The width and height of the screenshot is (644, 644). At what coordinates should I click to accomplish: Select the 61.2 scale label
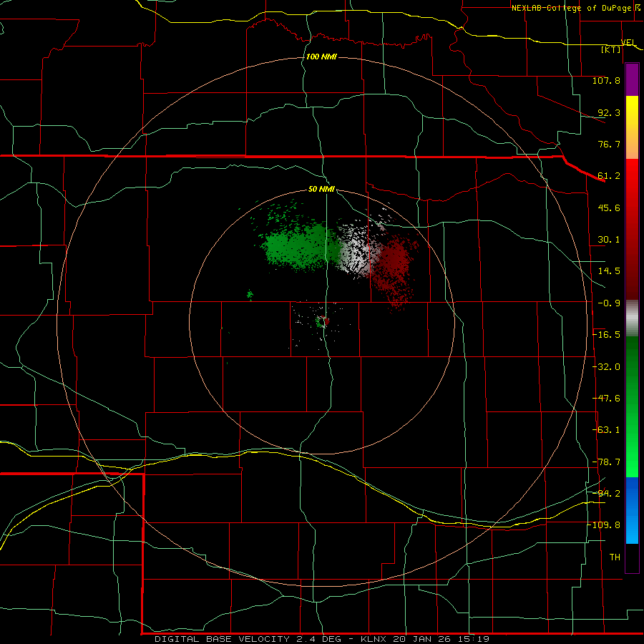tap(609, 176)
